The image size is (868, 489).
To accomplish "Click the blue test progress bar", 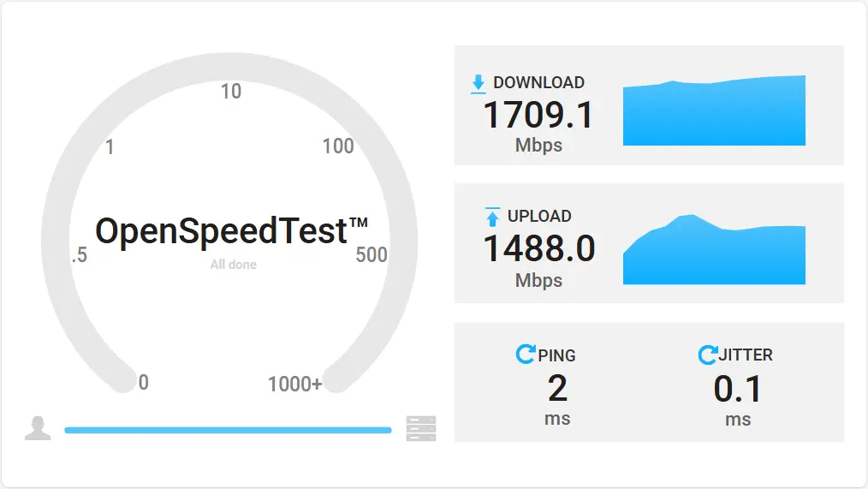I will point(228,430).
